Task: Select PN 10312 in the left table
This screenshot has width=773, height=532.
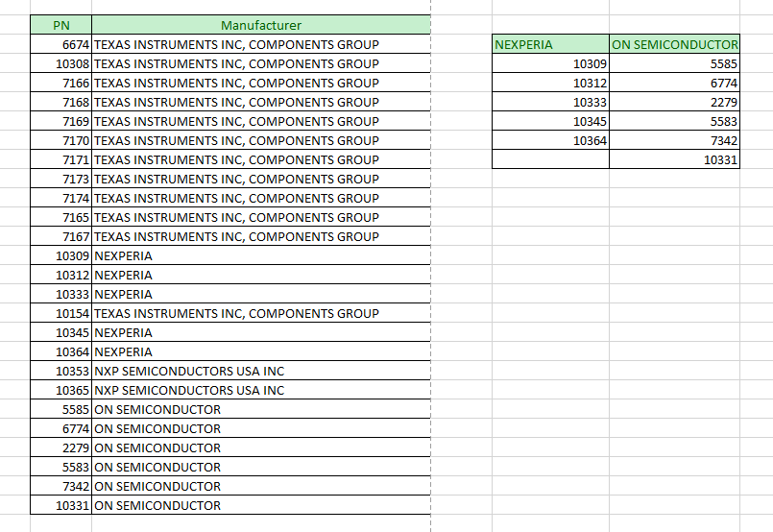Action: tap(61, 275)
